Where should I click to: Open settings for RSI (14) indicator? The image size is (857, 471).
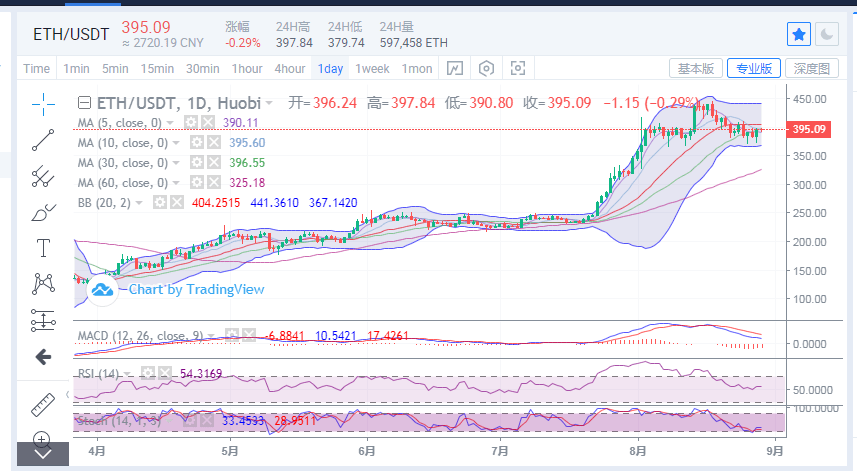[x=148, y=374]
